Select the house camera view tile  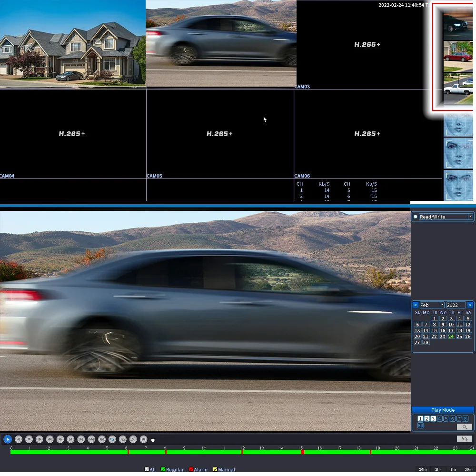[x=73, y=43]
